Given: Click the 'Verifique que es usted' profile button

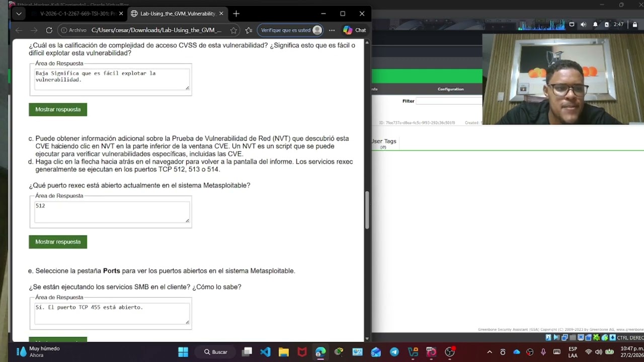Looking at the screenshot, I should pyautogui.click(x=290, y=30).
